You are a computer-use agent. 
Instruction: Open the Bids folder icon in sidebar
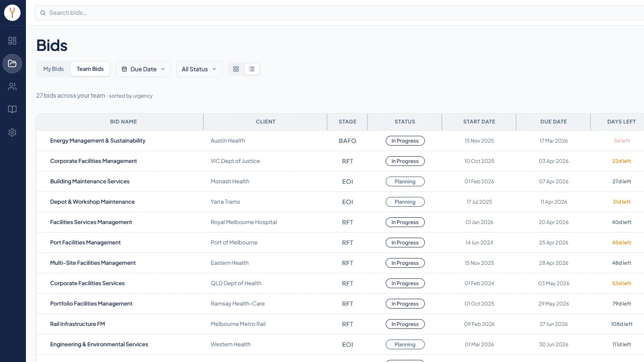coord(12,64)
